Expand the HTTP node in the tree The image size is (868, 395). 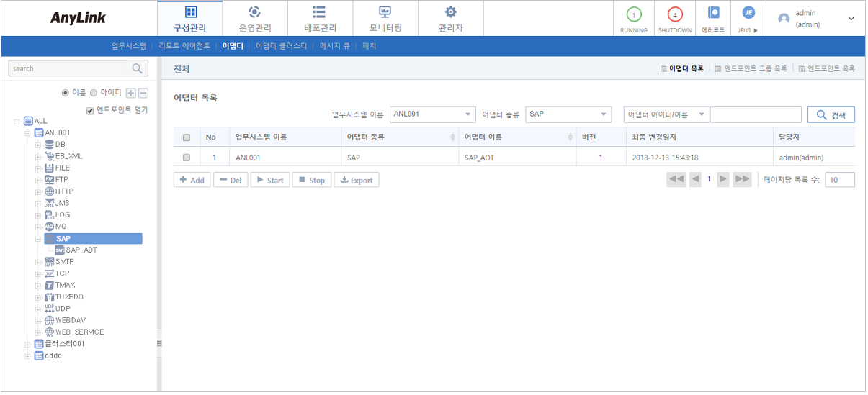click(x=38, y=191)
